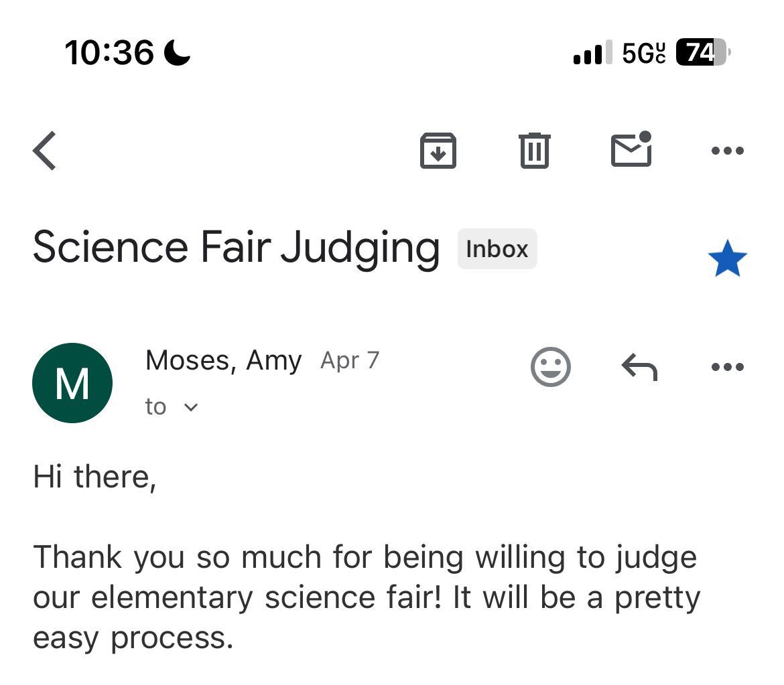Archive this email

tap(438, 151)
